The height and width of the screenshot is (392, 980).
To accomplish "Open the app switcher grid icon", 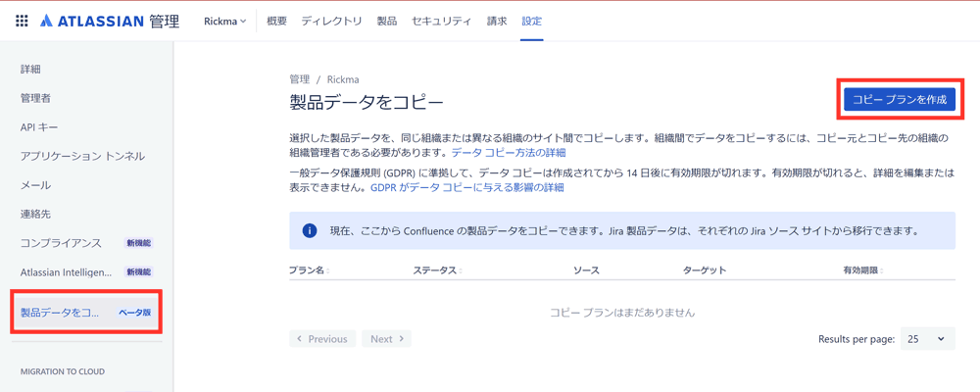I will (22, 21).
